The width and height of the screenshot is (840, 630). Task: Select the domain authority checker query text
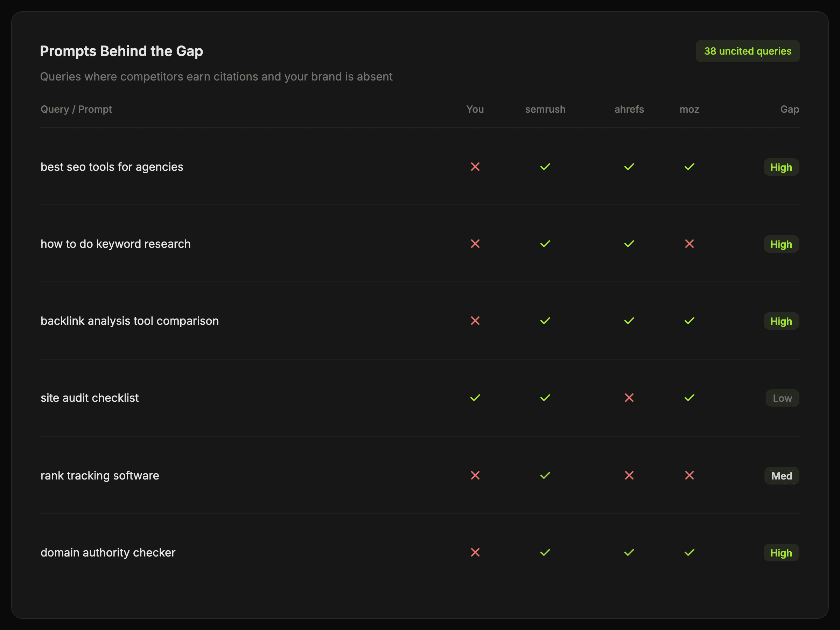point(108,553)
